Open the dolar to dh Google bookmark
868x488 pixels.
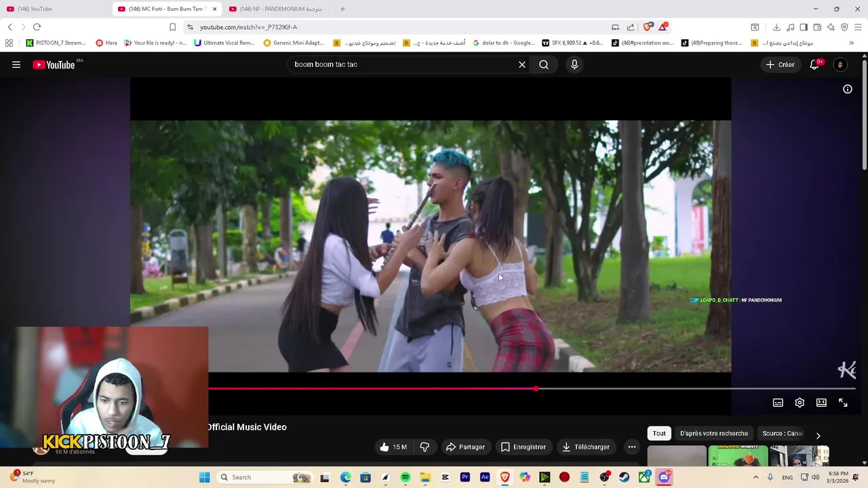click(504, 43)
